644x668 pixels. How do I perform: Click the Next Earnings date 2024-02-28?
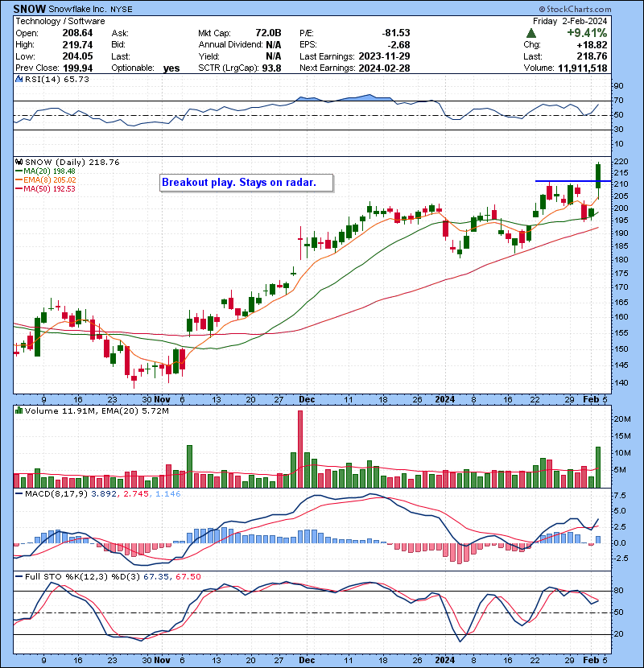[x=385, y=68]
